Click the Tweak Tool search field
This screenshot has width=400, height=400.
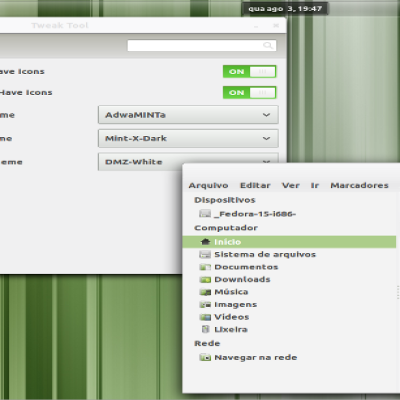pos(202,45)
